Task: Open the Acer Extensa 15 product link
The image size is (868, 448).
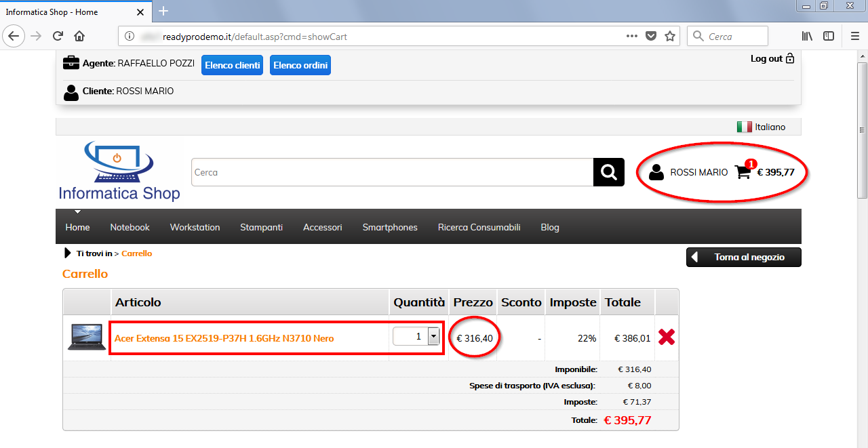Action: tap(224, 338)
